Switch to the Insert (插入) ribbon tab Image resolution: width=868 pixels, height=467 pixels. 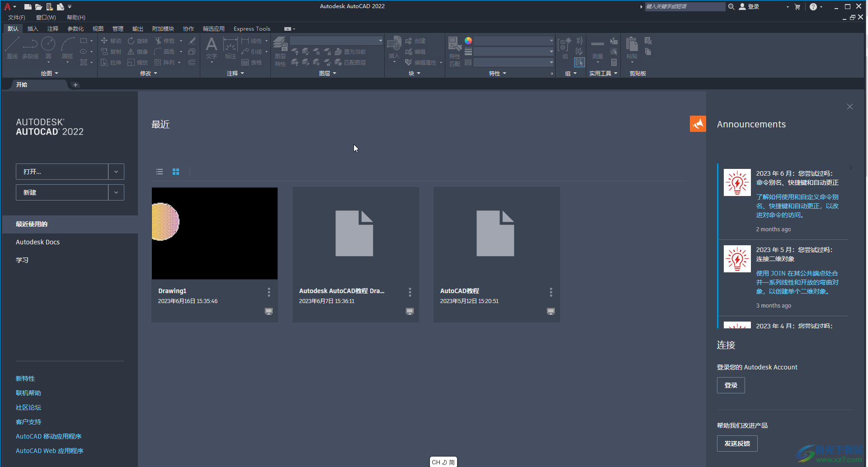pyautogui.click(x=33, y=28)
